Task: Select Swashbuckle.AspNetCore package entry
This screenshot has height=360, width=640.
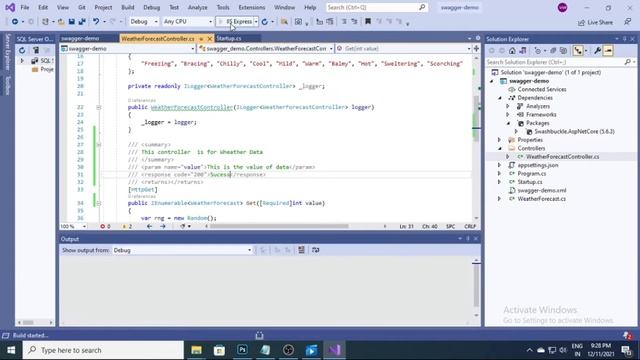Action: [x=574, y=131]
